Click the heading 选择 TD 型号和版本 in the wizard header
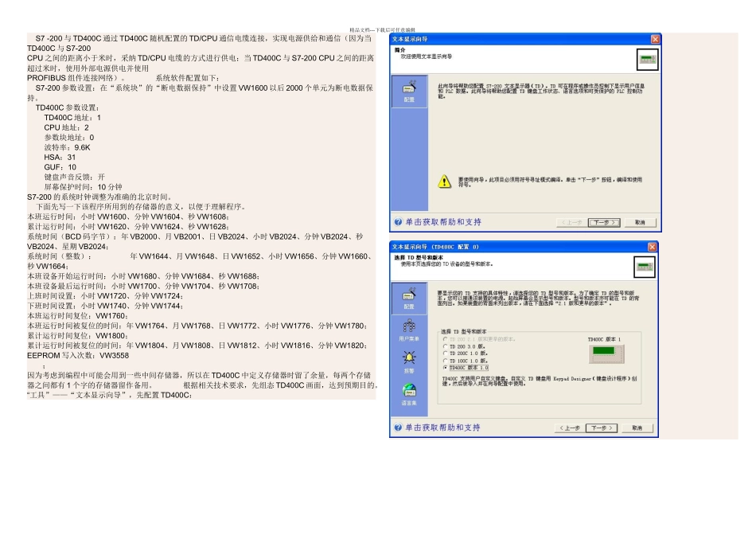This screenshot has width=756, height=535. [x=419, y=258]
